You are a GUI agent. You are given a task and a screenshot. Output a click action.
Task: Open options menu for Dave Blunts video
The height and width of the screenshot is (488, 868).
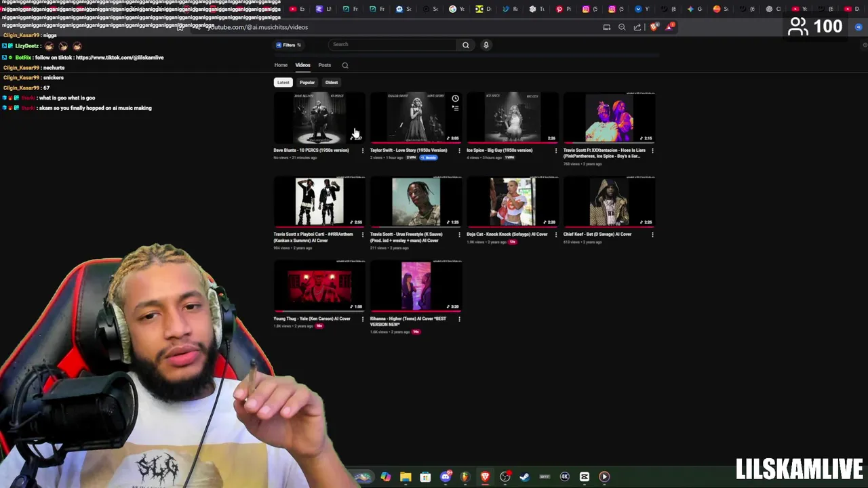pyautogui.click(x=362, y=150)
